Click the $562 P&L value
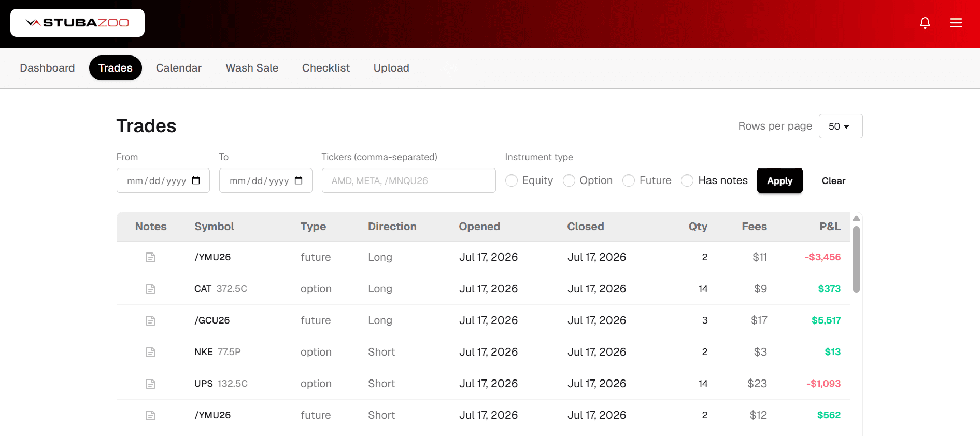 point(829,415)
